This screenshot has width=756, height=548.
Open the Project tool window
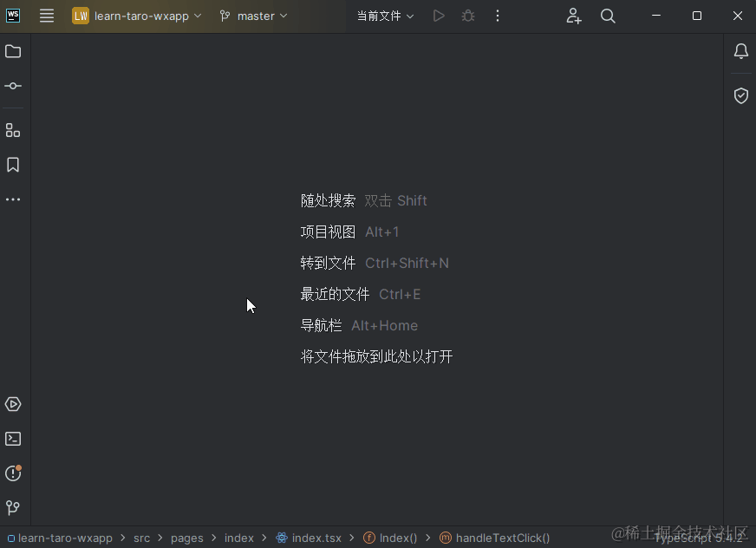click(x=13, y=51)
